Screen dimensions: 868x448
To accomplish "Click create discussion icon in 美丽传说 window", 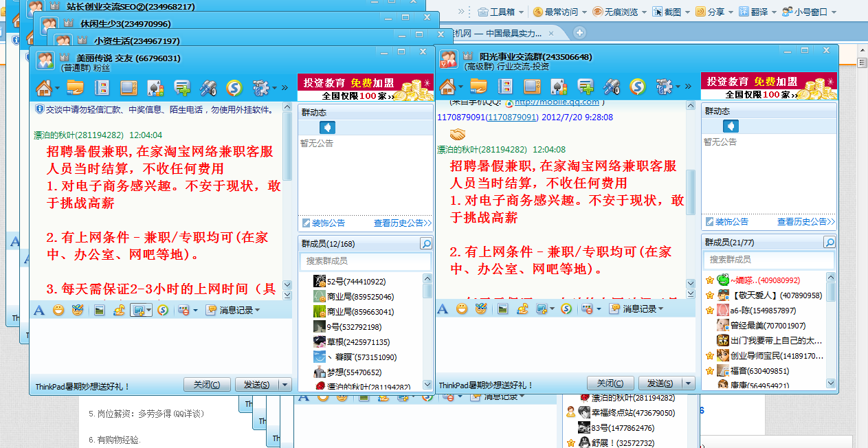I will (182, 87).
